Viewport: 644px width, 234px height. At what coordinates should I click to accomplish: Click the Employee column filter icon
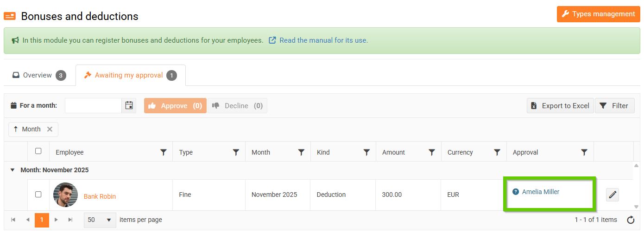click(x=164, y=152)
